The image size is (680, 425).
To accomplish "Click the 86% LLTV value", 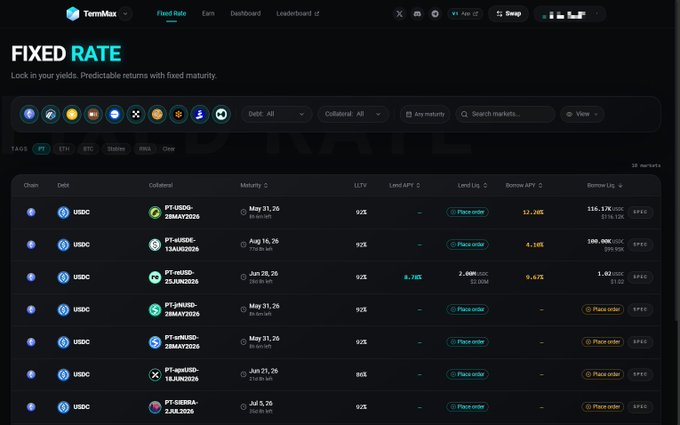I will click(361, 375).
